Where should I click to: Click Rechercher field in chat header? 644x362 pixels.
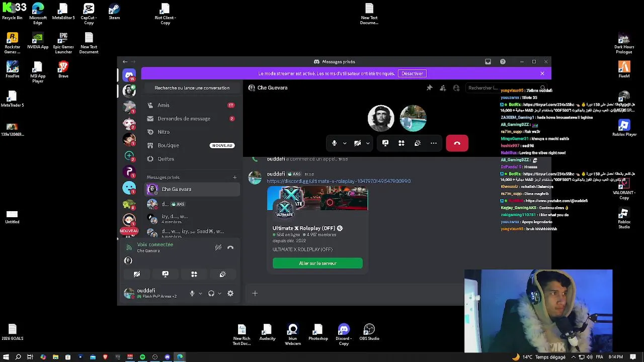[506, 88]
